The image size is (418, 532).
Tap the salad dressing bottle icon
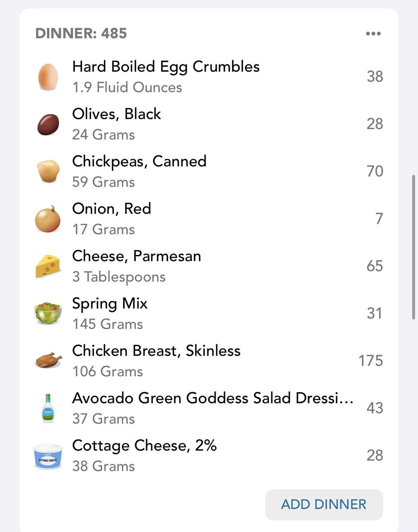coord(48,408)
